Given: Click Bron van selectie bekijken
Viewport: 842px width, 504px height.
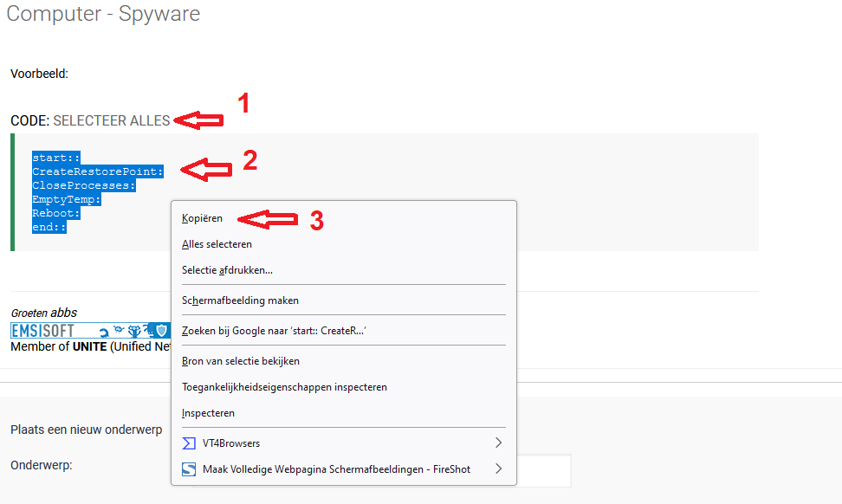Looking at the screenshot, I should (x=241, y=361).
